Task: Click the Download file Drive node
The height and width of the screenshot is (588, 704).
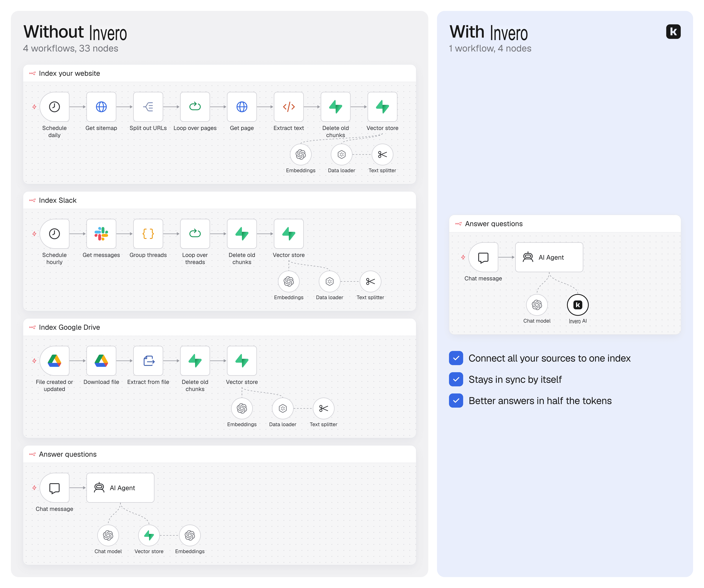Action: (101, 361)
